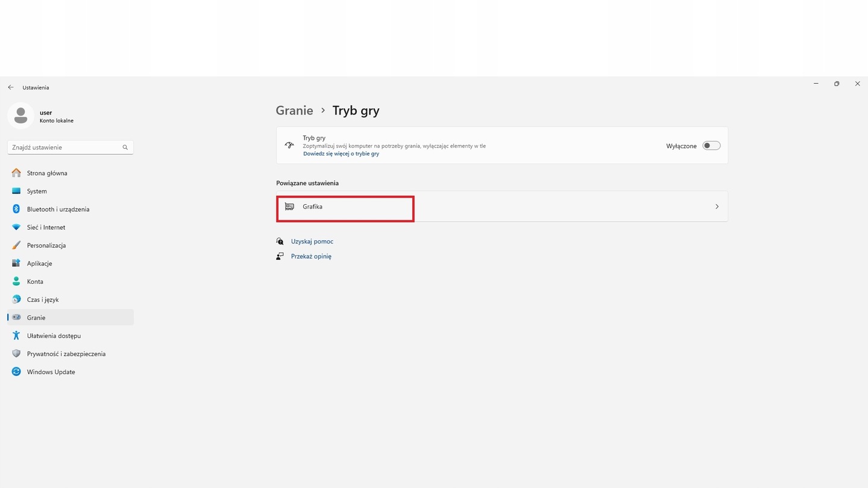Click the Bluetooth icon in sidebar

tap(16, 209)
